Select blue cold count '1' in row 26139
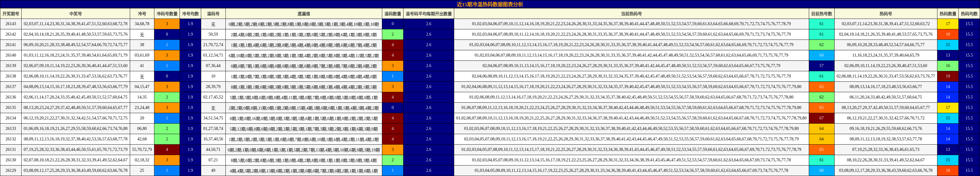Viewport: 980px width, 176px height. click(167, 66)
